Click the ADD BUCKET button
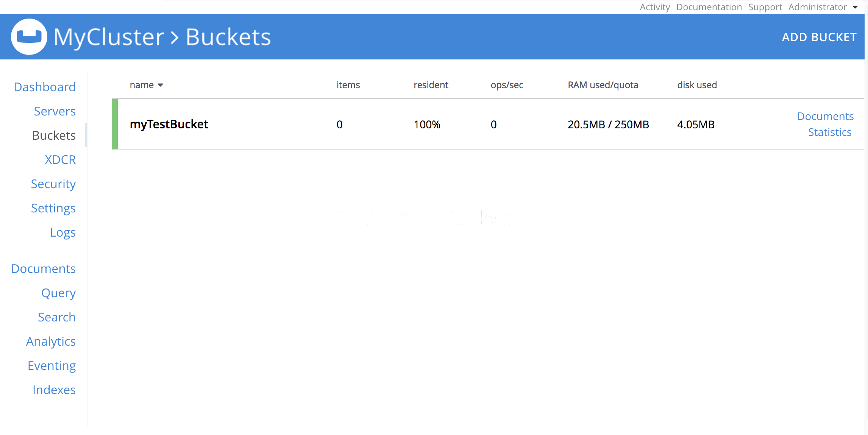Screen dimensions: 868x435 [x=819, y=37]
